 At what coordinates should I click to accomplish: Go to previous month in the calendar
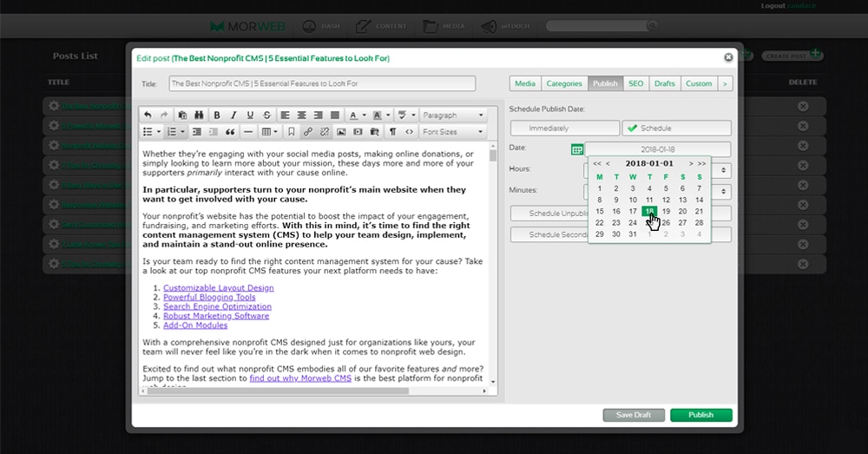click(608, 164)
